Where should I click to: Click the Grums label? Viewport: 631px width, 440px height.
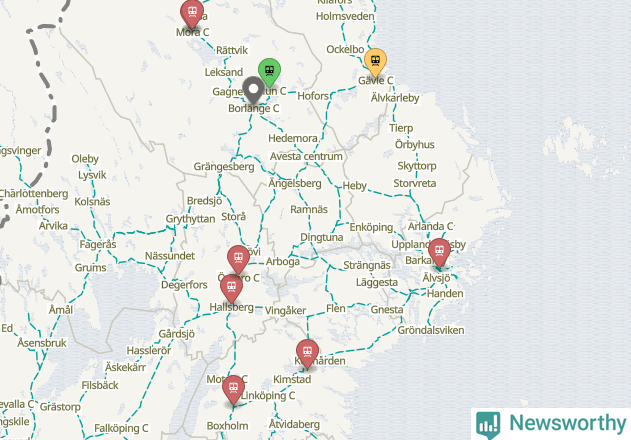coord(91,268)
